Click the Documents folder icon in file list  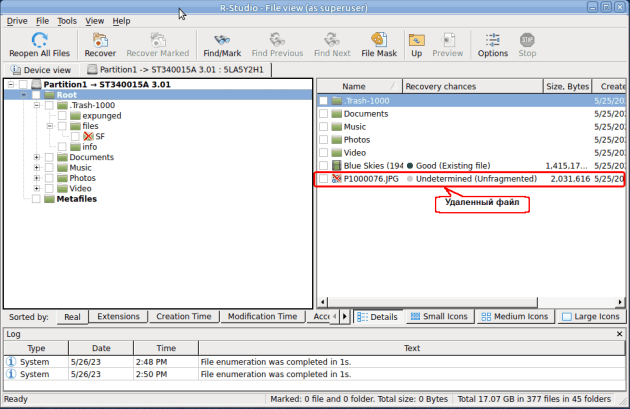337,114
